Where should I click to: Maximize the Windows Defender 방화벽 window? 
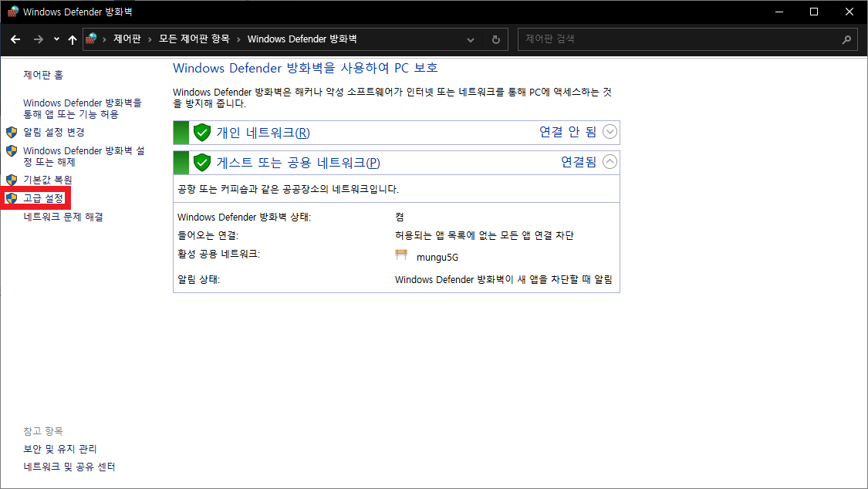pos(814,12)
